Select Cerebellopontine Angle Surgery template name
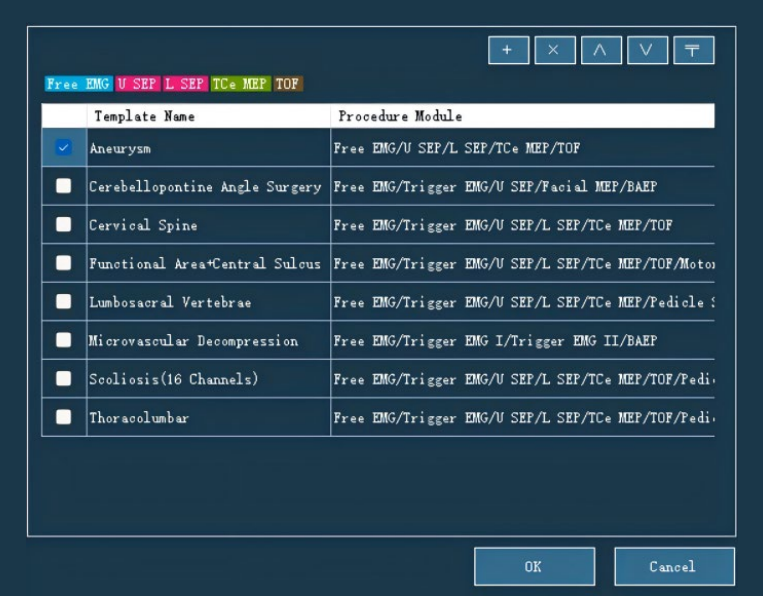Image resolution: width=764 pixels, height=597 pixels. tap(207, 186)
